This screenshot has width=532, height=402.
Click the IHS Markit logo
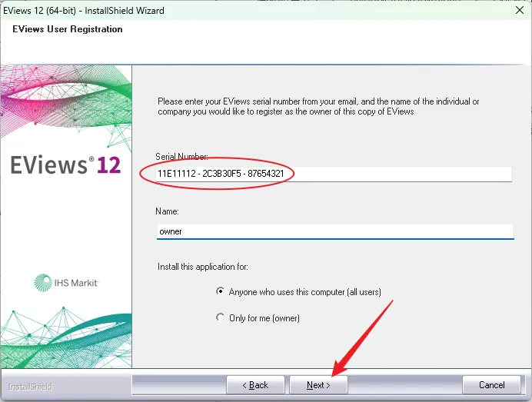click(66, 283)
